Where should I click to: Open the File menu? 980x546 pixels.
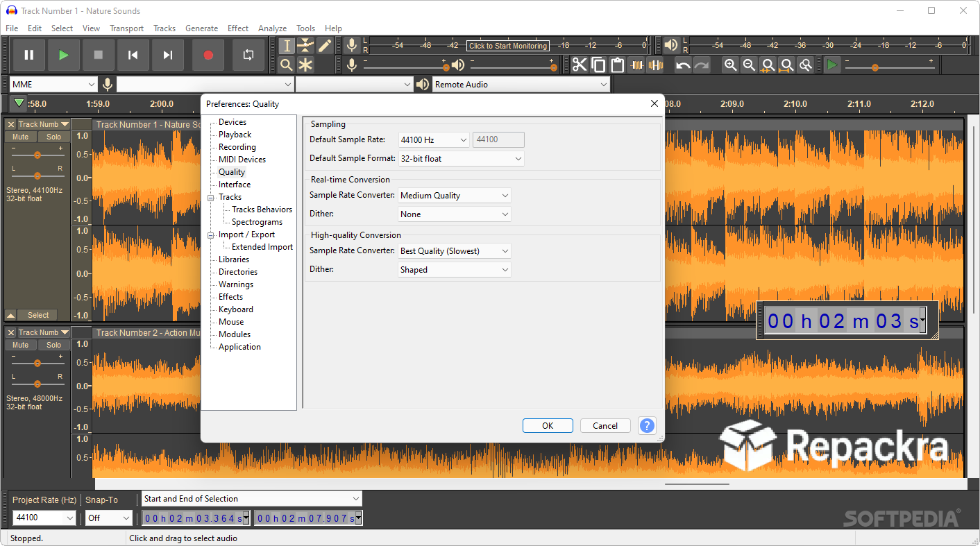(x=12, y=28)
